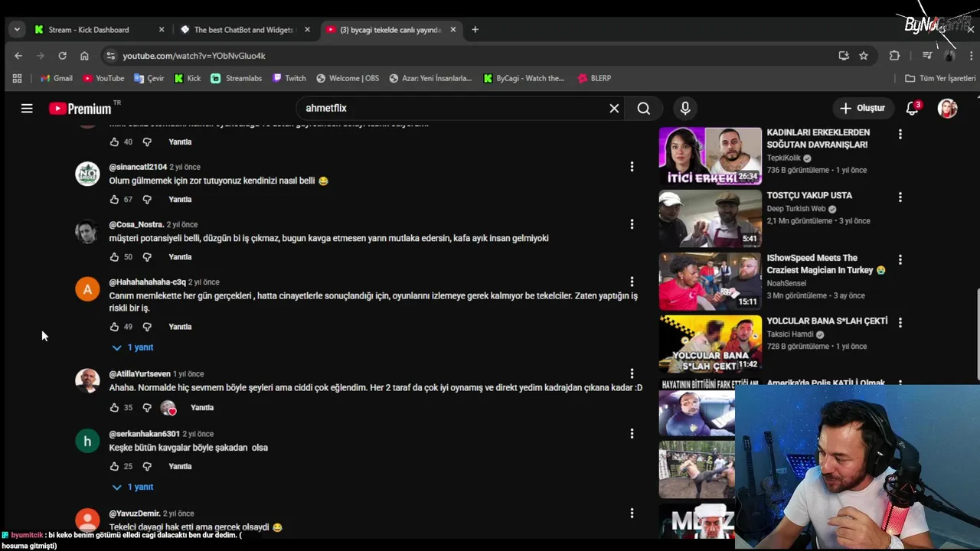Open Tüm Yer İşaretleri folder
The width and height of the screenshot is (980, 551).
[x=940, y=78]
